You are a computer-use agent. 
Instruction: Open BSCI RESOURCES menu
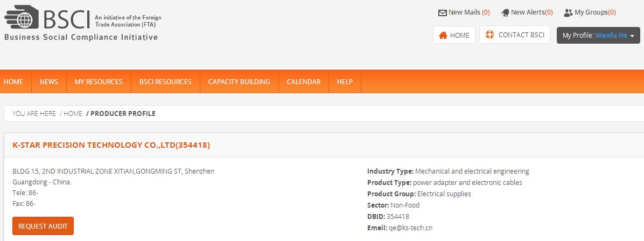tap(165, 82)
